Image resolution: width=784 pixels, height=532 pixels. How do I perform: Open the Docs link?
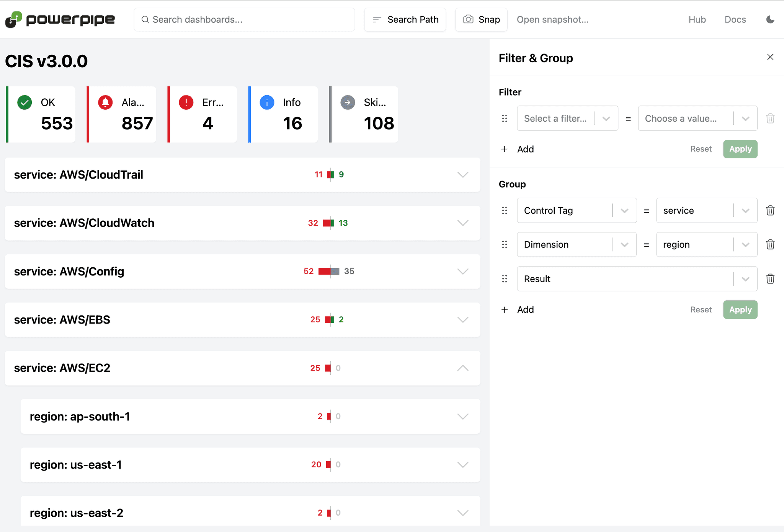click(x=735, y=20)
